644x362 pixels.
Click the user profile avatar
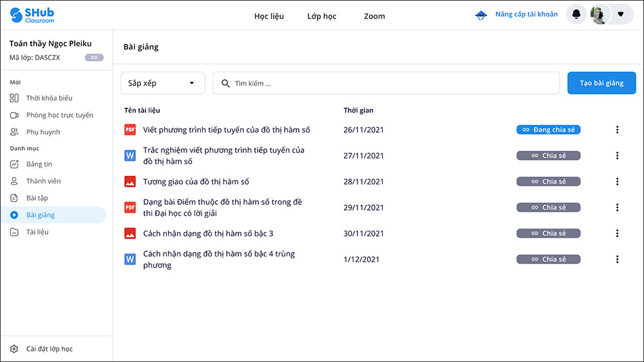tap(600, 14)
